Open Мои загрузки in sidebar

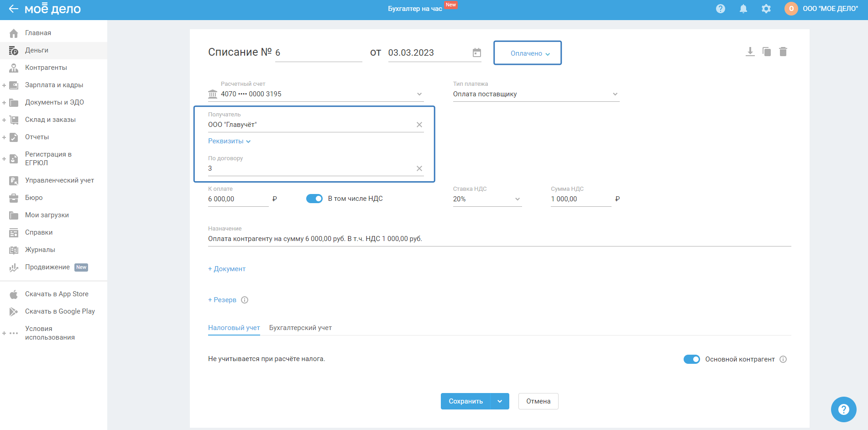(x=47, y=215)
